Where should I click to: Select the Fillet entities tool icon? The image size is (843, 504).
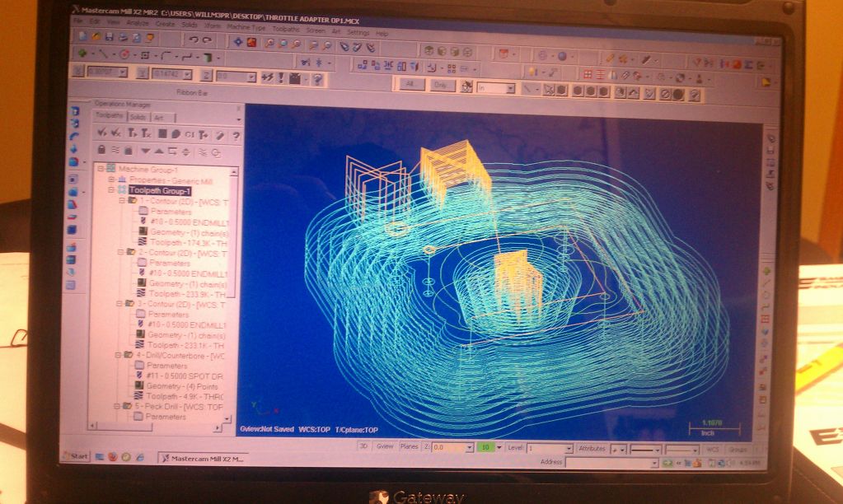coord(166,55)
